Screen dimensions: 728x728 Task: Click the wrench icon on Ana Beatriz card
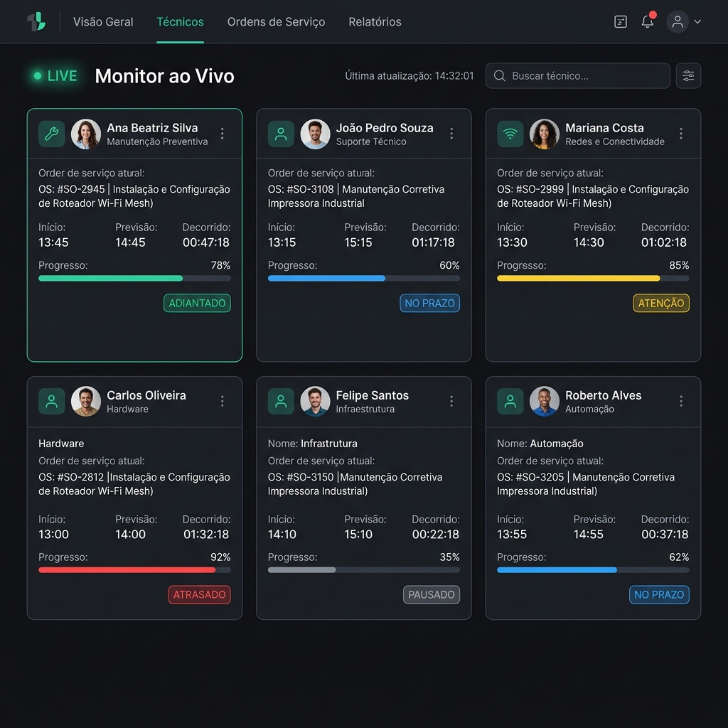51,134
